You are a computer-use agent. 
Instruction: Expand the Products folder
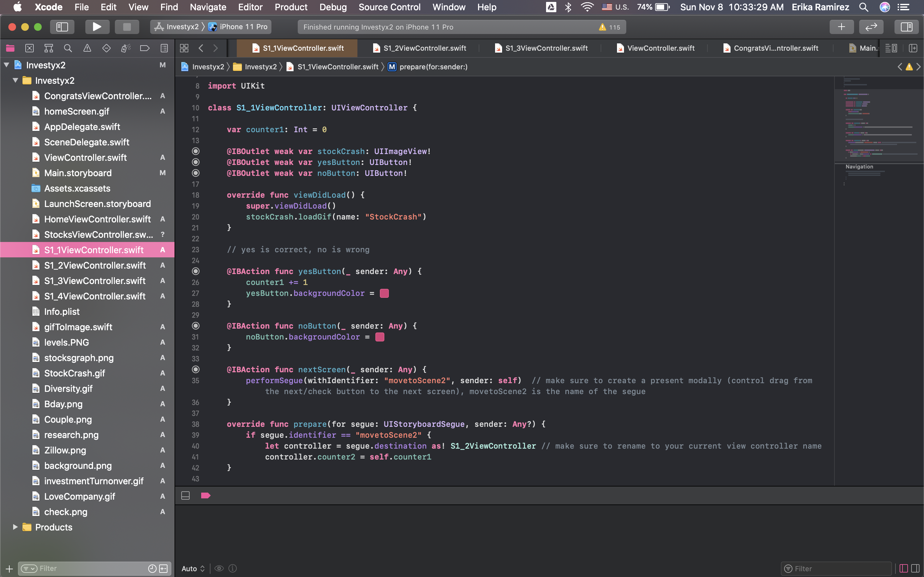click(15, 527)
